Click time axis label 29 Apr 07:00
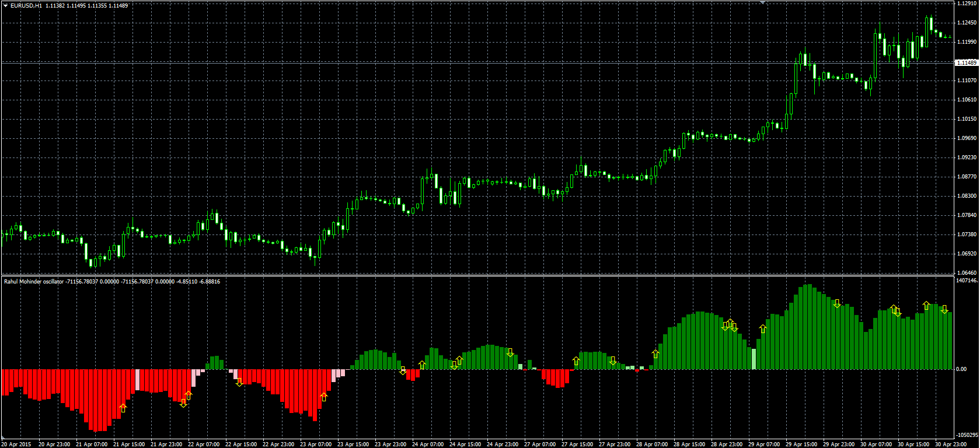980x448 pixels. [764, 444]
